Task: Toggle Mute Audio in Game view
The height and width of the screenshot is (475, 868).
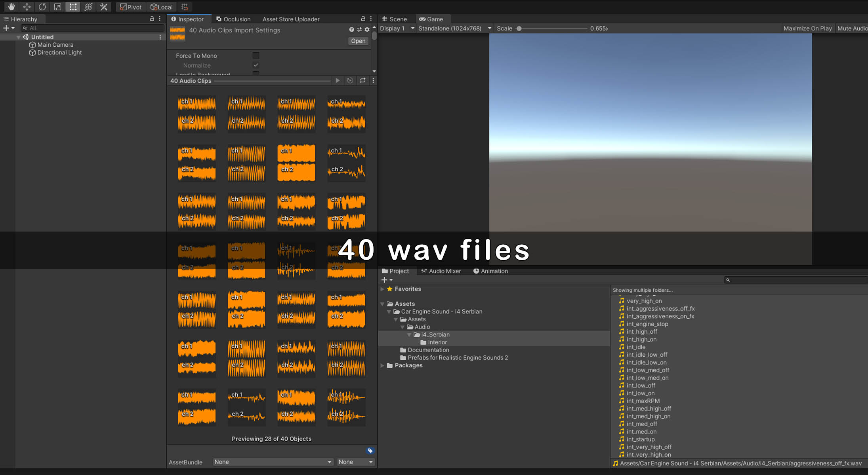Action: (x=852, y=28)
